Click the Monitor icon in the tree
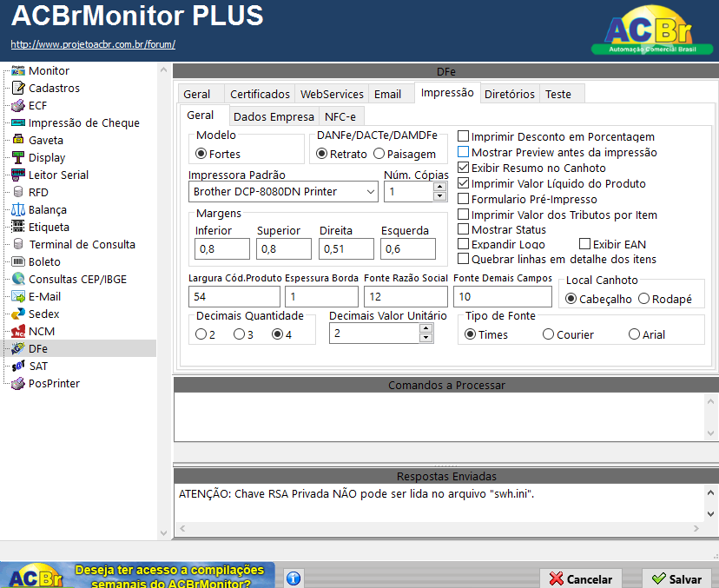719x588 pixels. (18, 70)
